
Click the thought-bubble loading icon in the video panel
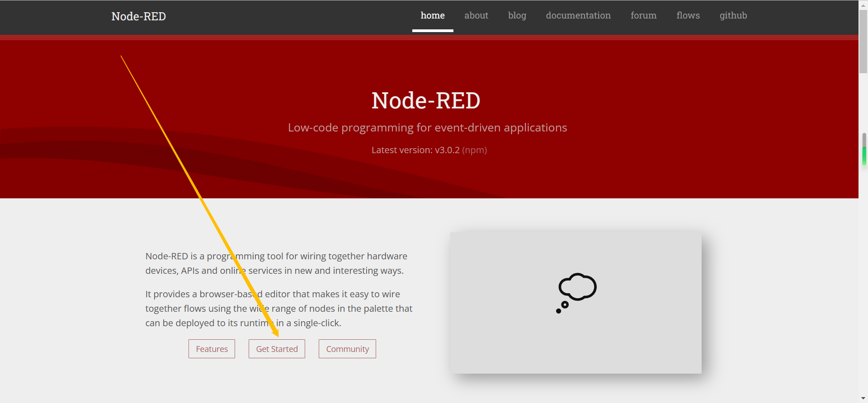[576, 293]
